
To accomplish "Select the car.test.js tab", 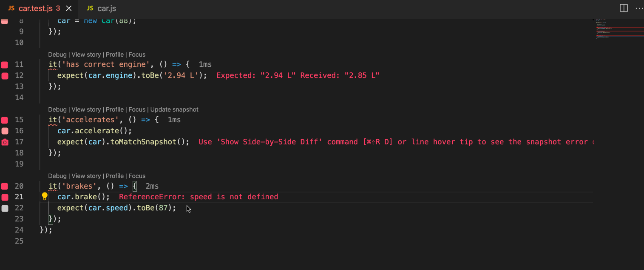I will pyautogui.click(x=35, y=9).
